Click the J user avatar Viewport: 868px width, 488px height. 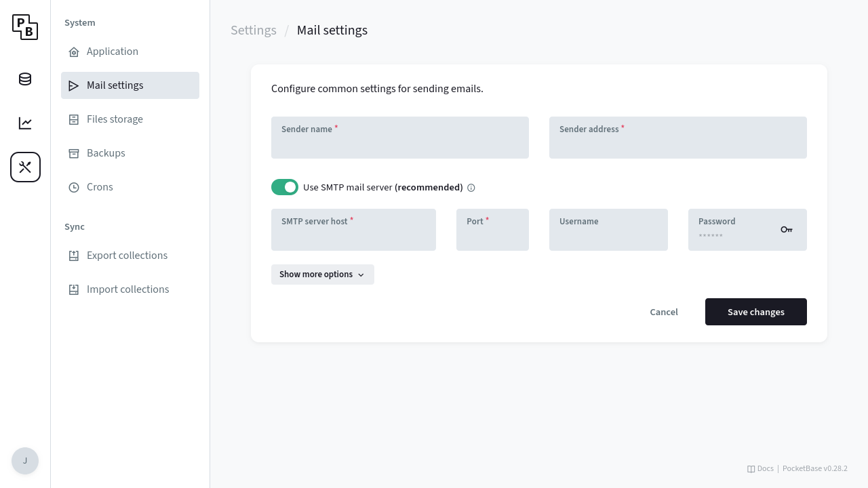coord(25,461)
